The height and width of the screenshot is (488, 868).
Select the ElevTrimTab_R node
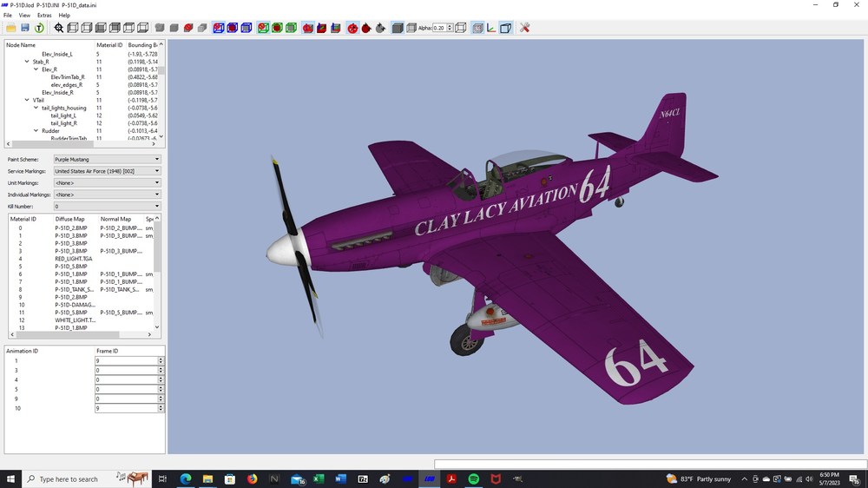(68, 77)
